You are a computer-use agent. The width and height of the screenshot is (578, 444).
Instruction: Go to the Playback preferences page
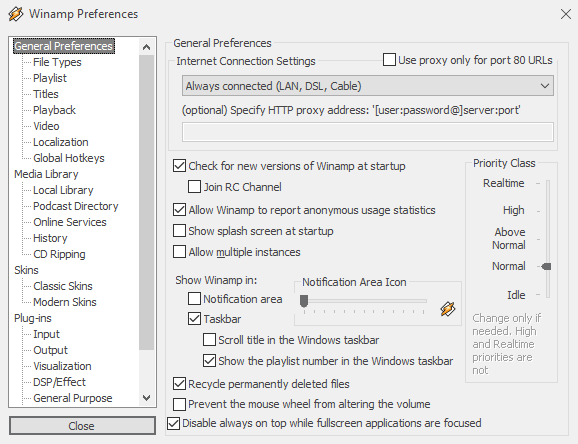[54, 110]
